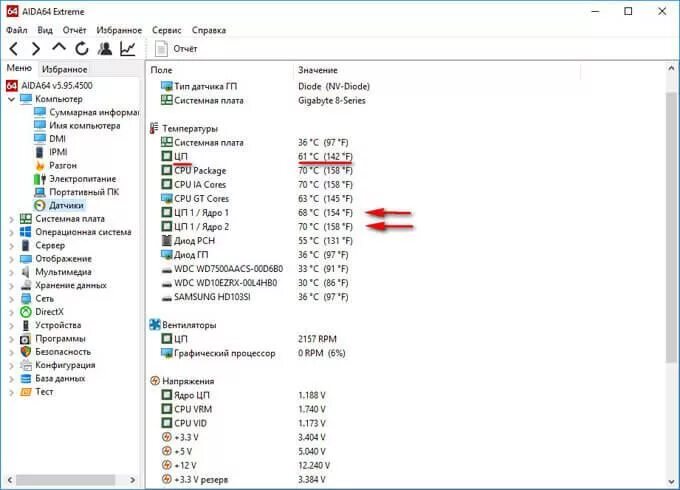Go forward with the right arrow toolbar button
680x490 pixels.
tap(36, 49)
